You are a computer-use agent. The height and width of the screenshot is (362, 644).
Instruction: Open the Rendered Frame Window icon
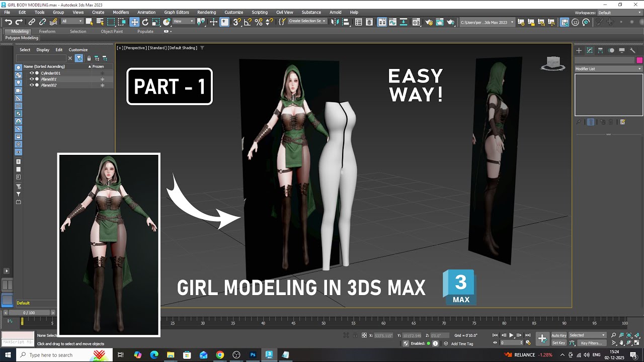[440, 22]
